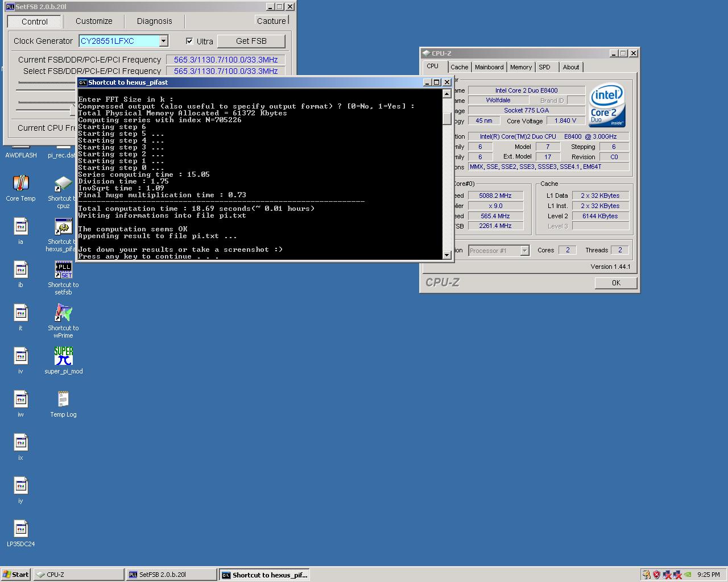
Task: Open the SetFSB title bar icon menu
Action: (x=10, y=7)
